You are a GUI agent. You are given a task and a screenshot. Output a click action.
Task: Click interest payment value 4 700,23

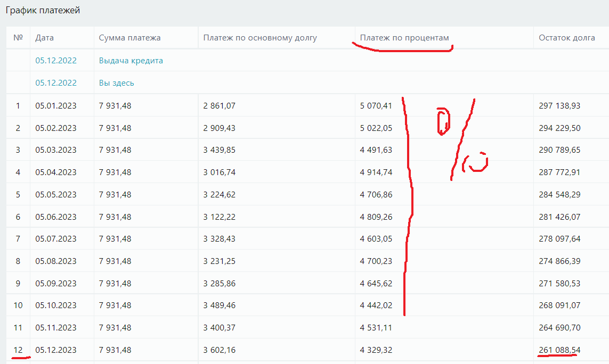[376, 261]
